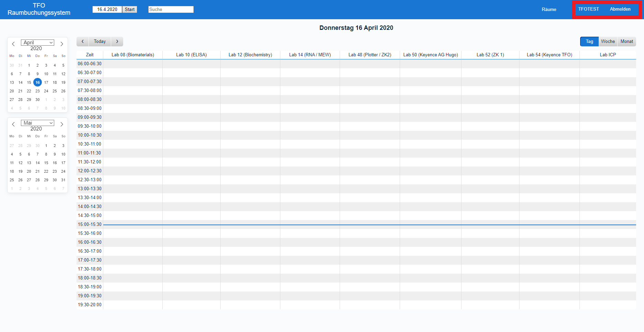Viewport: 644px width, 332px height.
Task: Select April 24 in the mini calendar
Action: coord(46,91)
